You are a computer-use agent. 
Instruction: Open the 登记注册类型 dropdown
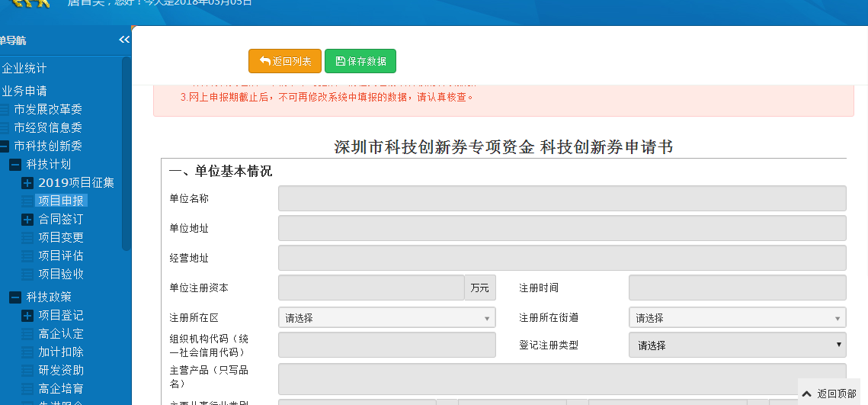pos(738,346)
